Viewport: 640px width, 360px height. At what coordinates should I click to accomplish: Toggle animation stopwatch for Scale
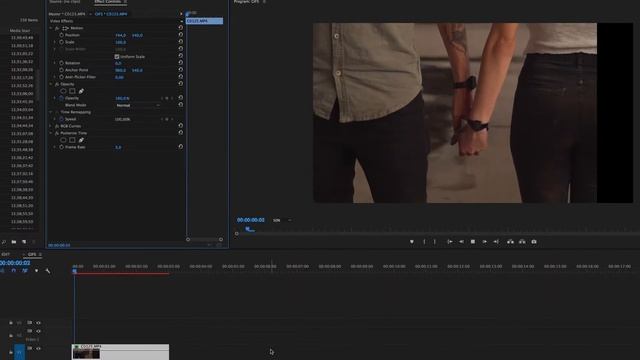(62, 42)
